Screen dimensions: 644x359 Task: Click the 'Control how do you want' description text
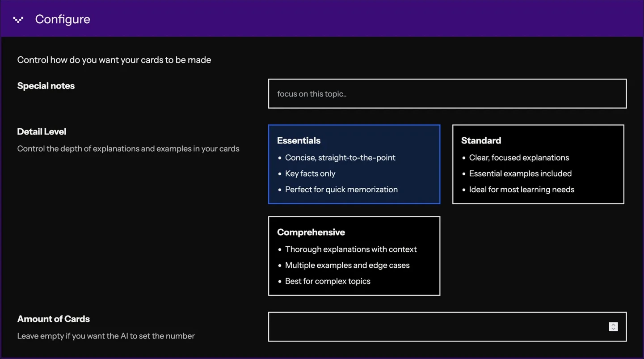click(114, 60)
